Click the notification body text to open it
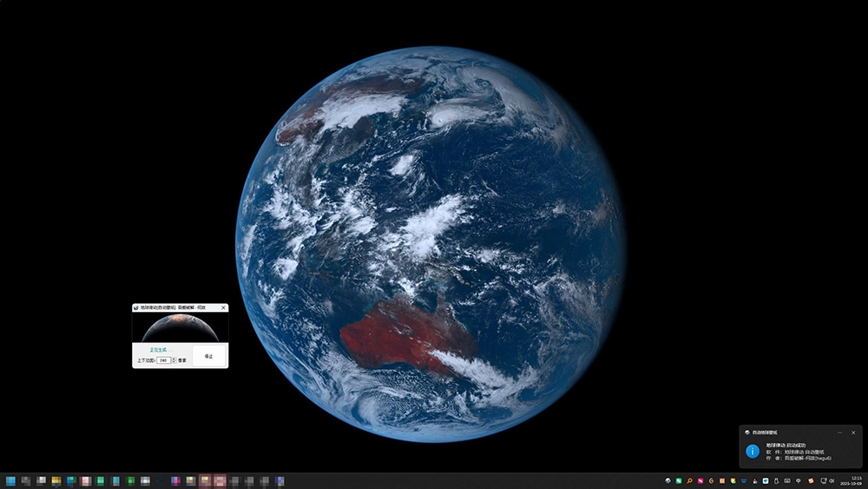 click(x=799, y=453)
